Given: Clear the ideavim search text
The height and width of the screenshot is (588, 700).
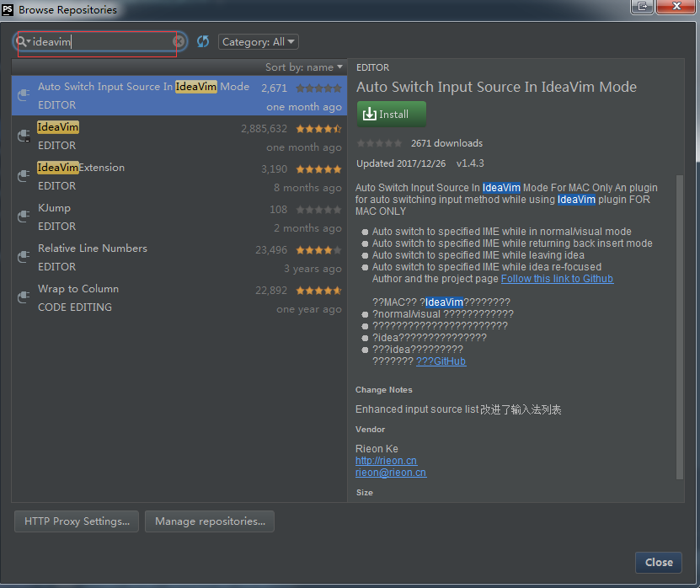Looking at the screenshot, I should pos(179,41).
